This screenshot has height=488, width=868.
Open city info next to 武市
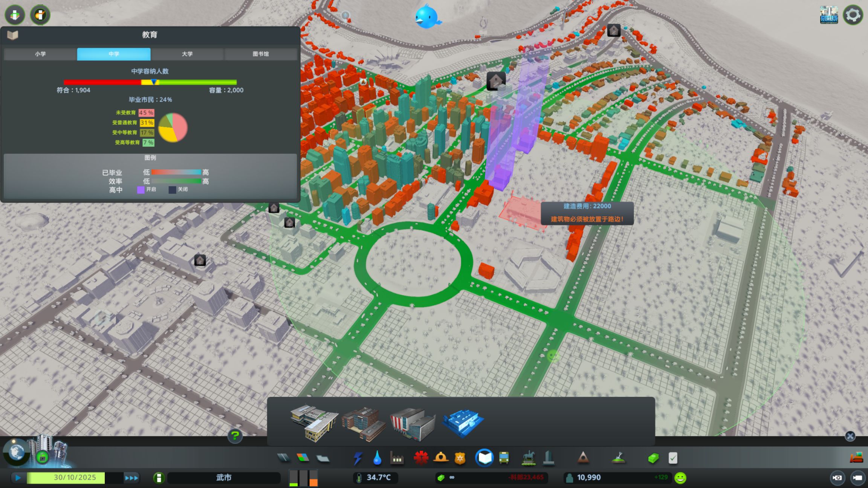click(159, 478)
